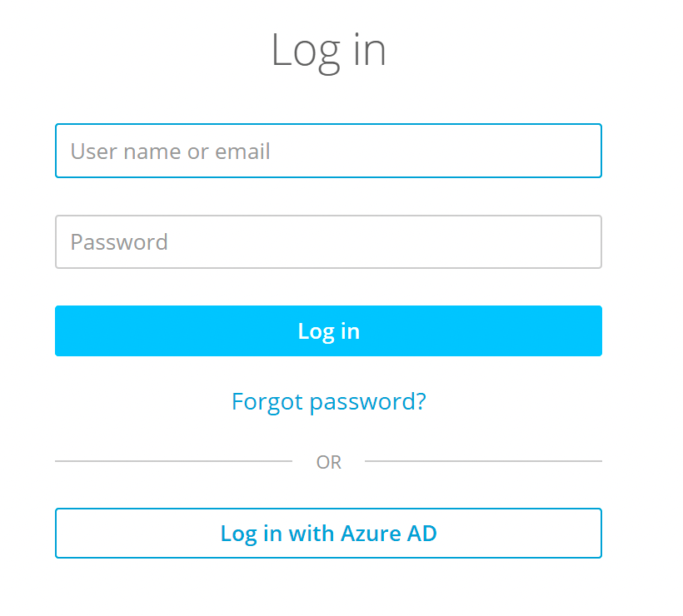Click the Log in page heading
The height and width of the screenshot is (616, 683).
click(x=328, y=49)
